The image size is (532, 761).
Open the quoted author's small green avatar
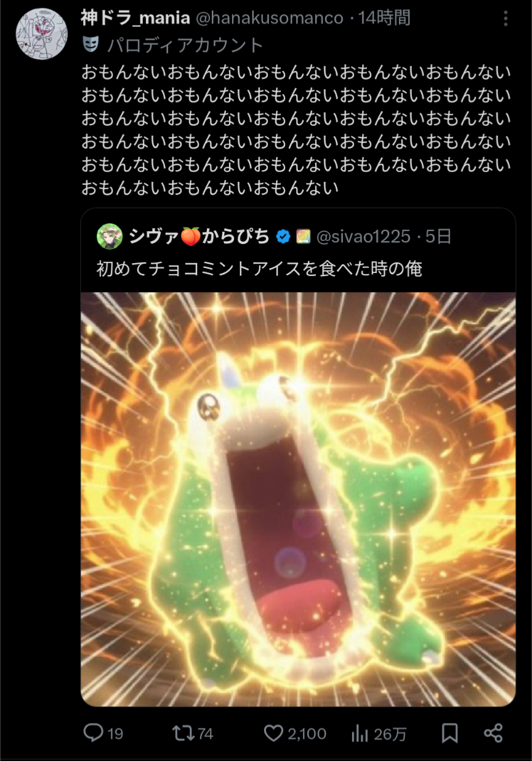coord(110,236)
